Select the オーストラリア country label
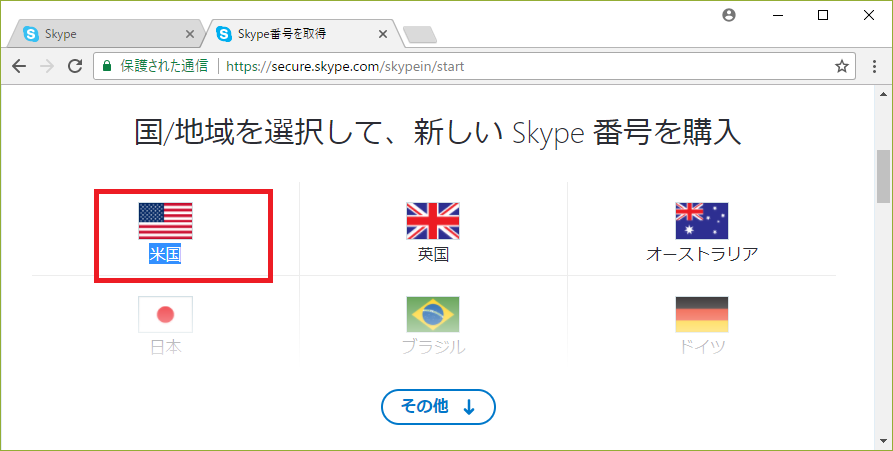The image size is (893, 451). pyautogui.click(x=702, y=254)
